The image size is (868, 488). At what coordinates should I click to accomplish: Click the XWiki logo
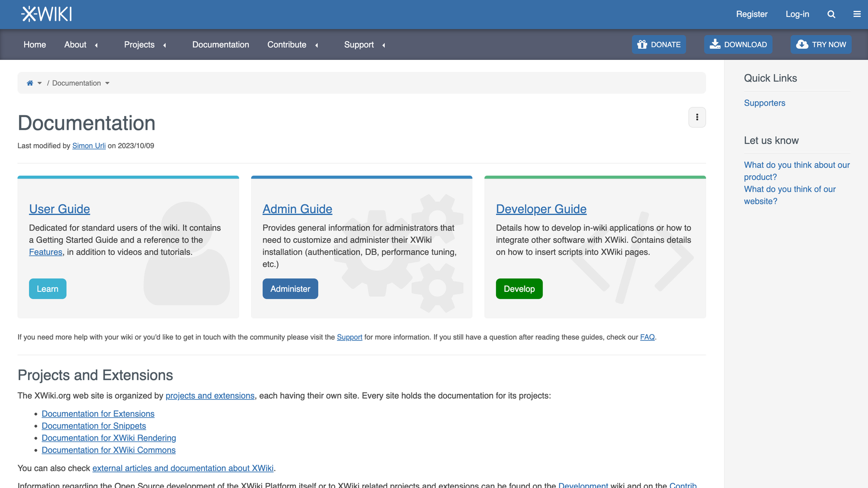(46, 14)
